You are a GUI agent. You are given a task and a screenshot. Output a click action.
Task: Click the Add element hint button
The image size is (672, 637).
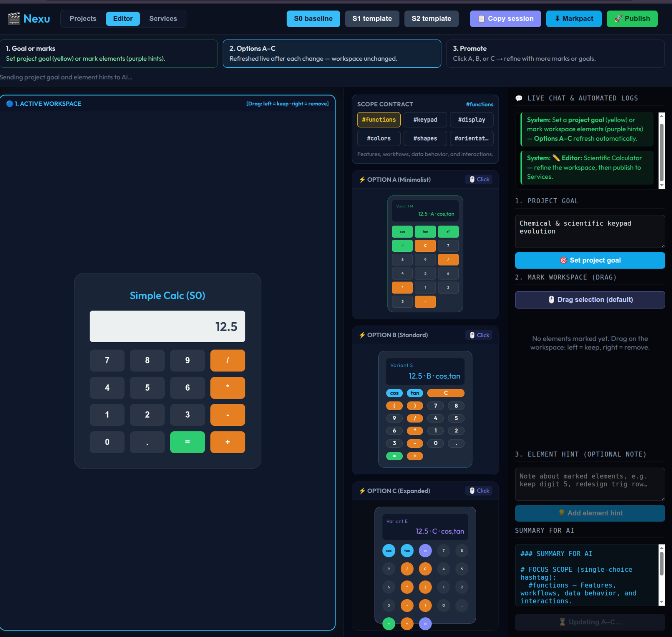click(590, 513)
